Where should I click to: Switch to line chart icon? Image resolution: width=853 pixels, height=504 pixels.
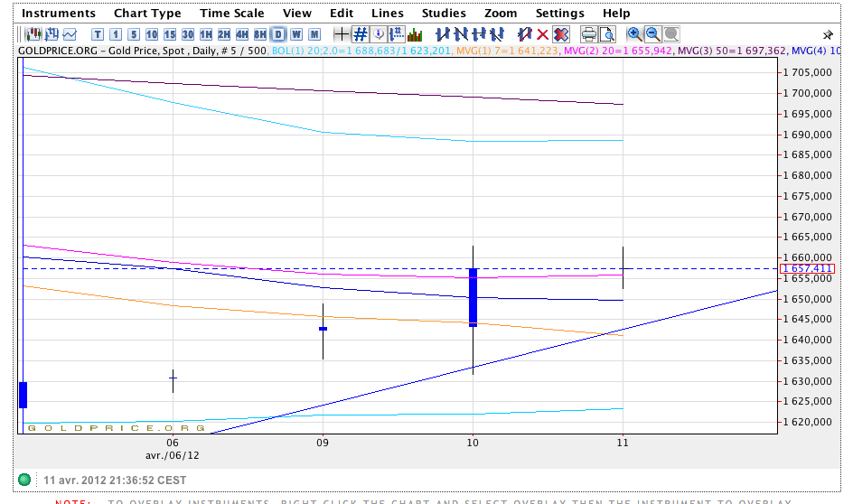tap(69, 34)
